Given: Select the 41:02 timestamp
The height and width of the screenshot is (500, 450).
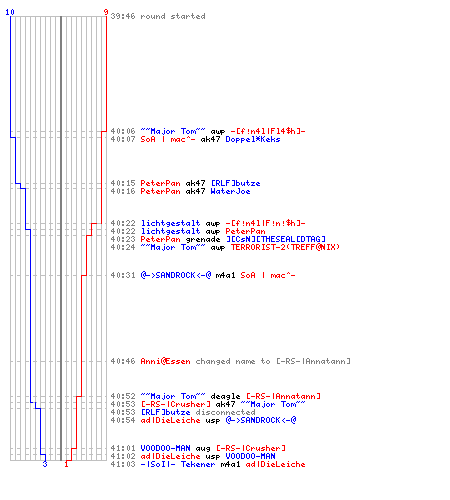Looking at the screenshot, I should [x=123, y=456].
